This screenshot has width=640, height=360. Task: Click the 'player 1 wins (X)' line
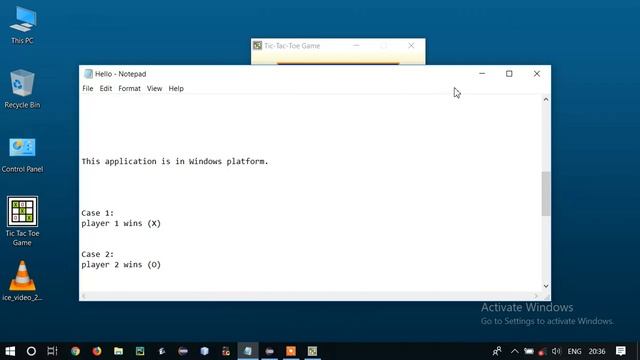click(x=121, y=224)
